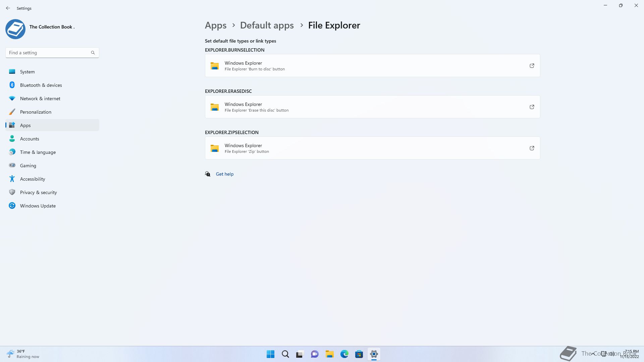Click the Get help headset icon
Viewport: 644px width, 362px height.
[208, 174]
